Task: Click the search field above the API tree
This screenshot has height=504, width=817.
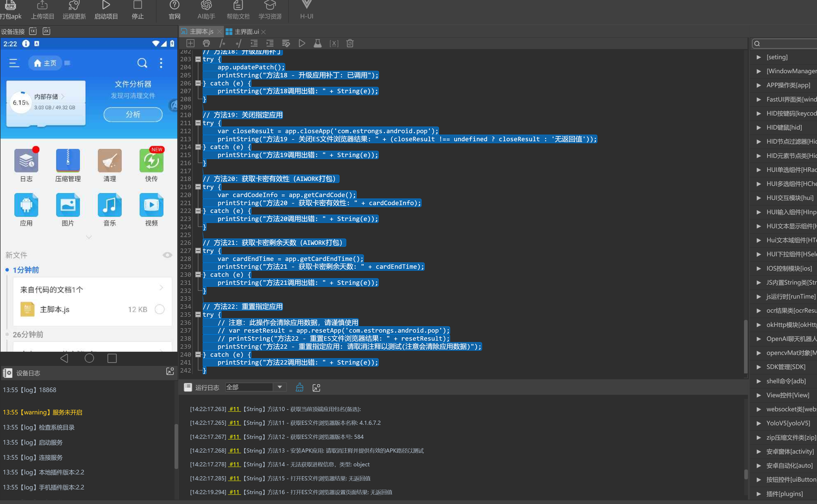Action: tap(787, 43)
